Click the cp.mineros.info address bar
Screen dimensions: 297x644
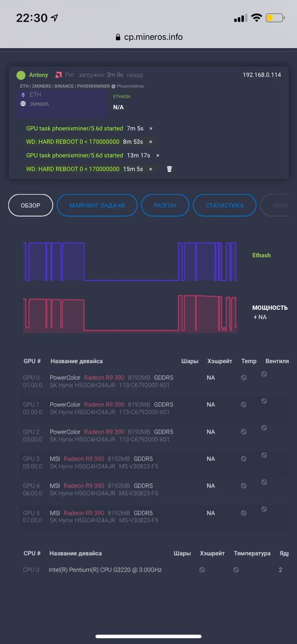click(x=149, y=37)
